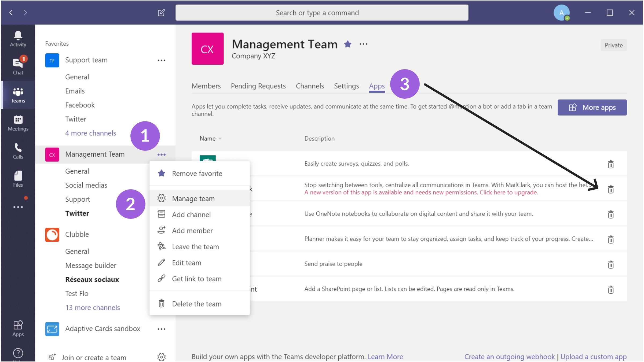
Task: Choose Add channel from the menu
Action: 199,215
